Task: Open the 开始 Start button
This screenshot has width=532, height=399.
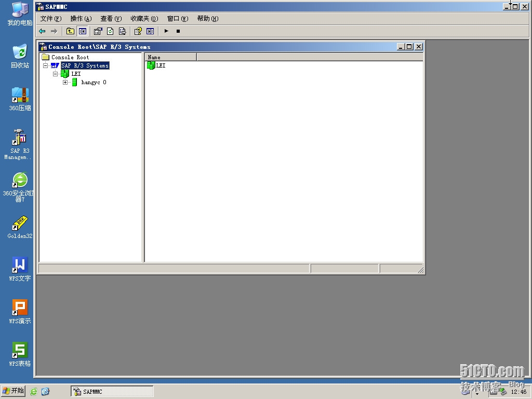Action: pyautogui.click(x=13, y=391)
